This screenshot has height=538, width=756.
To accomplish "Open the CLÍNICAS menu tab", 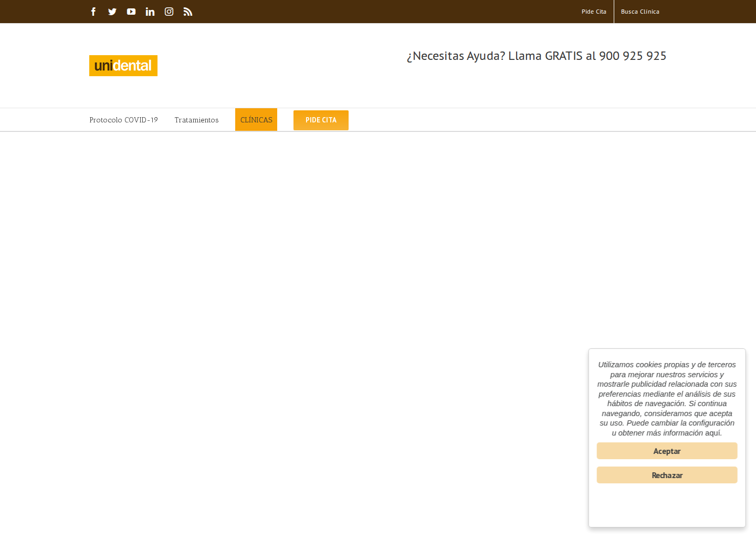I will point(256,120).
